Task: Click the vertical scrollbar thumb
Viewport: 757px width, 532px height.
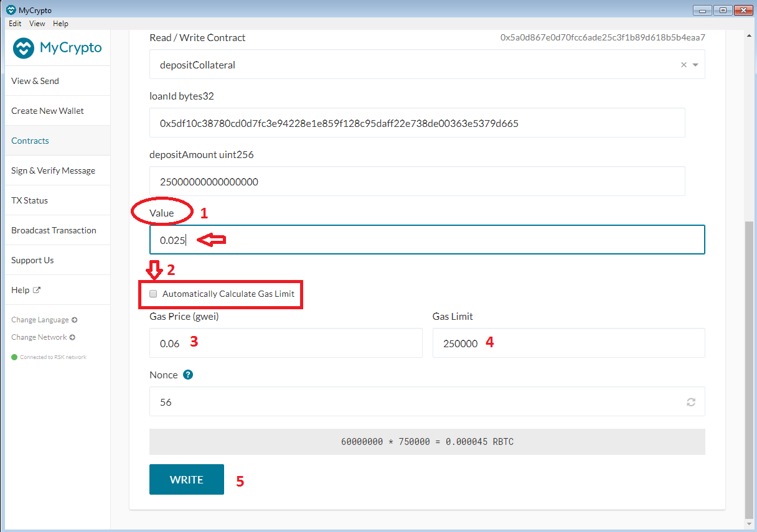Action: [x=749, y=370]
